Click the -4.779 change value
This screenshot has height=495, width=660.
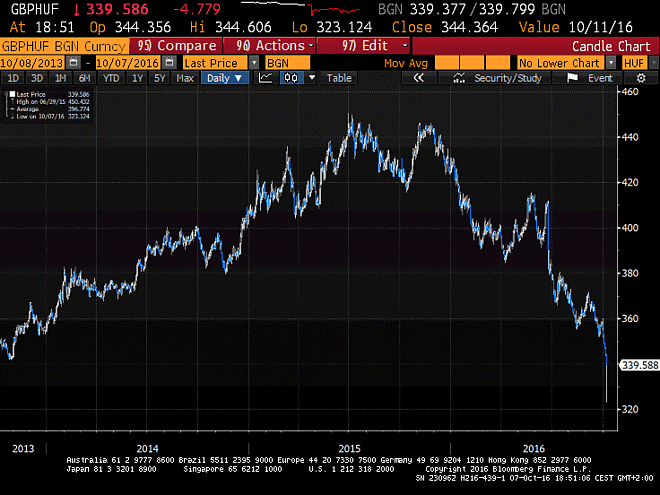click(x=196, y=9)
